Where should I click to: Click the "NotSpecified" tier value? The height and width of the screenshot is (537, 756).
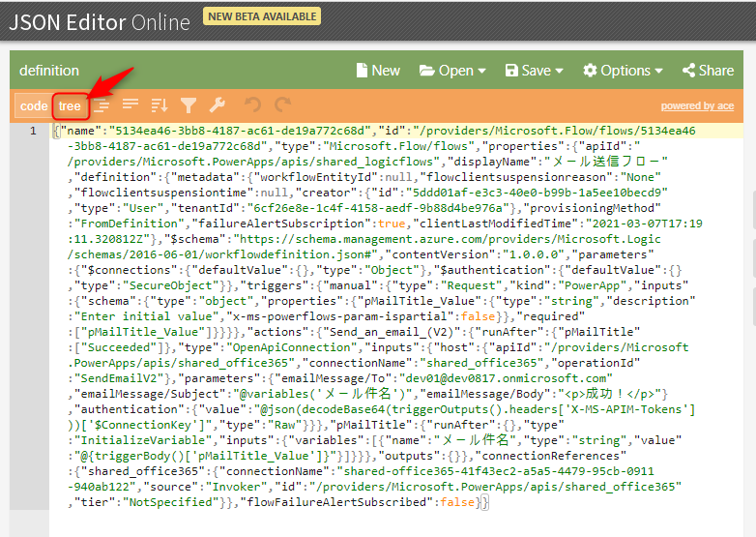171,502
